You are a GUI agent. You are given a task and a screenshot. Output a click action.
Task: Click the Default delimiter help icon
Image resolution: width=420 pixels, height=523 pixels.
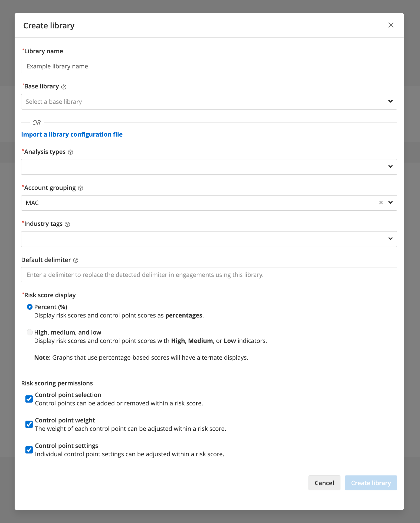[x=76, y=260]
